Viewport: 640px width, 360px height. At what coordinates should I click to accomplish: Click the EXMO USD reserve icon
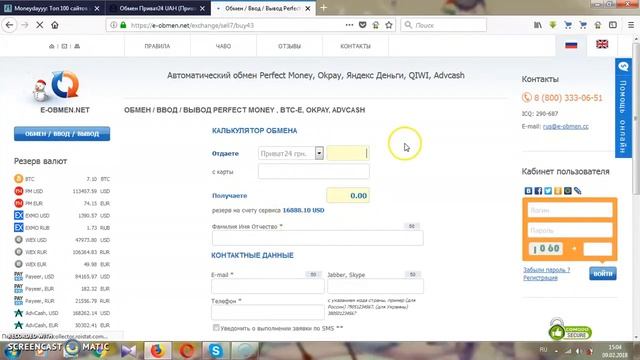click(x=18, y=215)
